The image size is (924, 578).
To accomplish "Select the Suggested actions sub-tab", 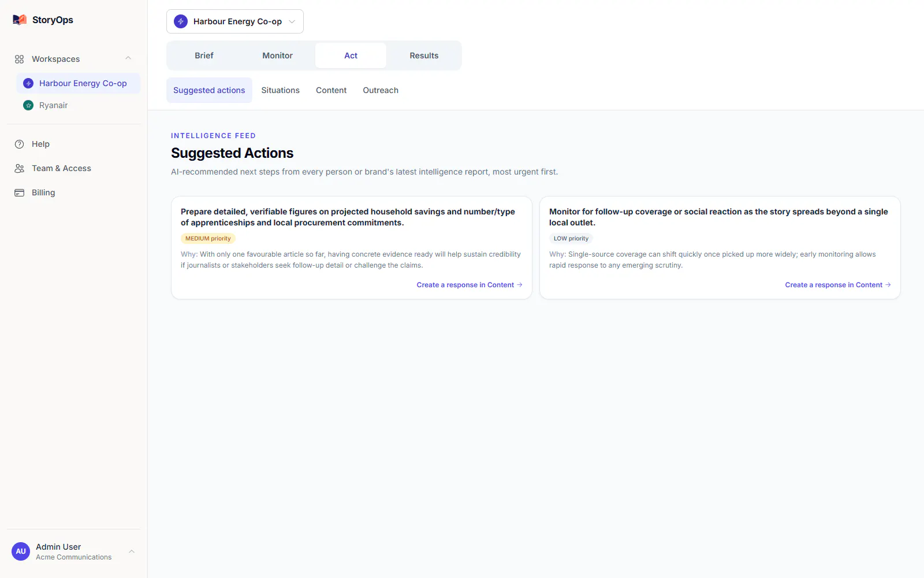I will point(209,90).
